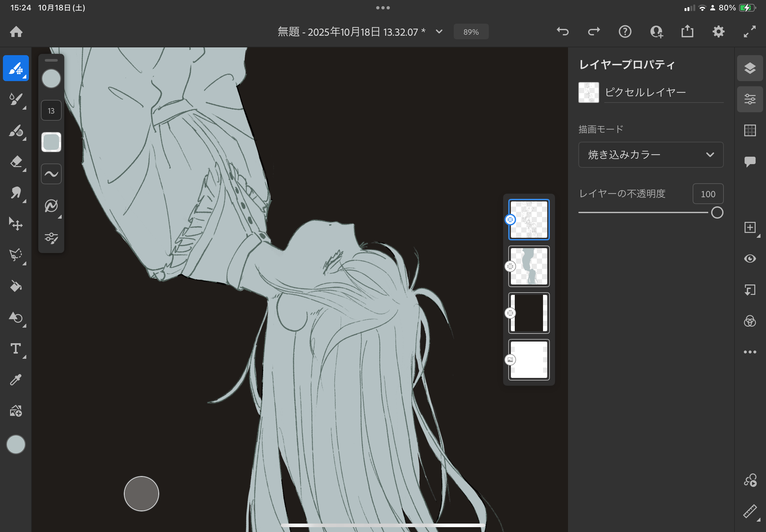Open the 89% zoom level menu
Viewport: 766px width, 532px height.
point(471,32)
